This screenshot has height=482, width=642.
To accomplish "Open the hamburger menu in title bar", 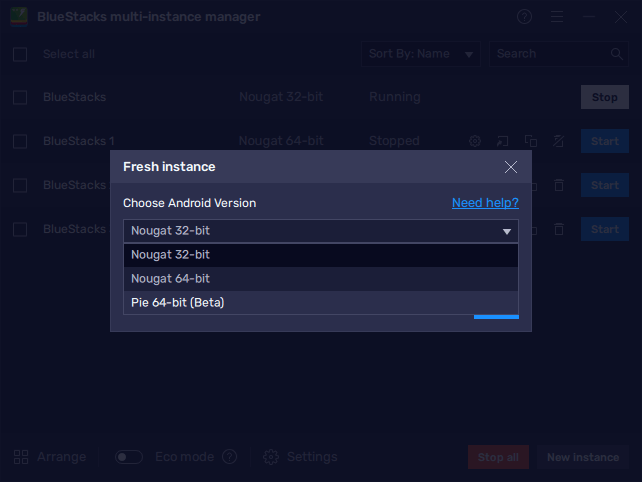I will [557, 17].
